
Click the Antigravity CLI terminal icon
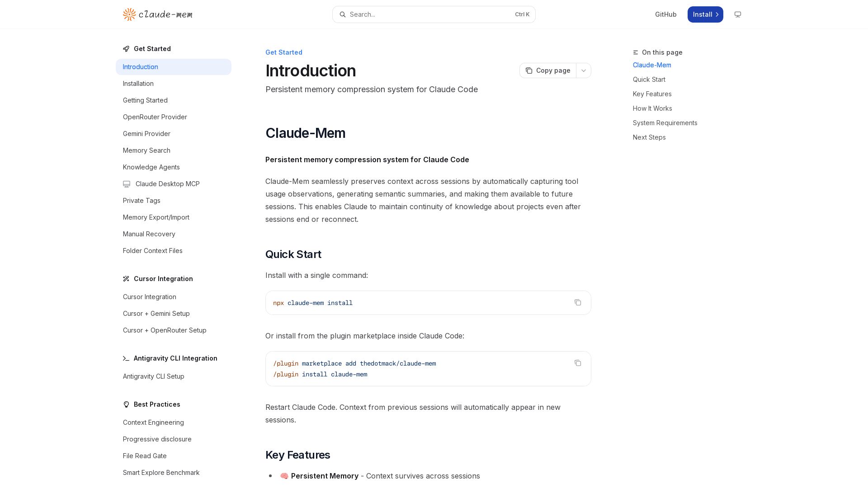126,358
